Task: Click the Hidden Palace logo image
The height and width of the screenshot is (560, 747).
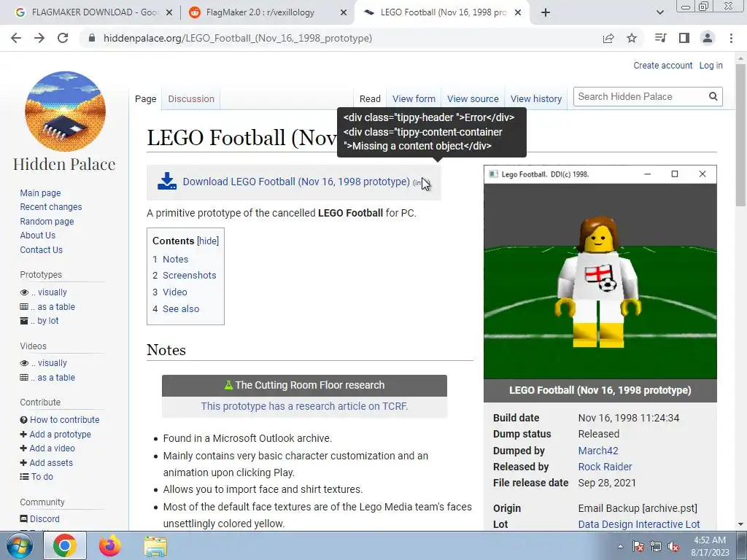Action: [65, 112]
